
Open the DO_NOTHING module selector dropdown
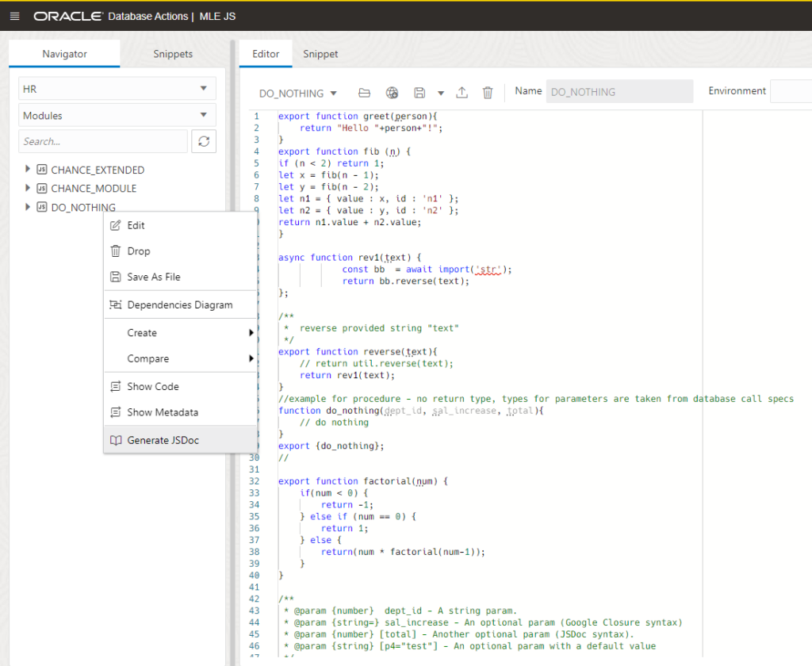pyautogui.click(x=298, y=94)
